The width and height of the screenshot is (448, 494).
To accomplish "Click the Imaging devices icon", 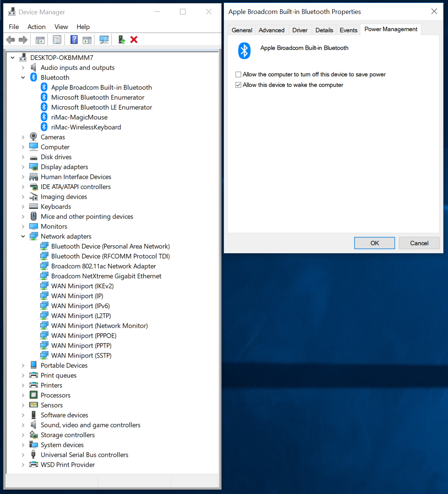I will click(x=33, y=196).
